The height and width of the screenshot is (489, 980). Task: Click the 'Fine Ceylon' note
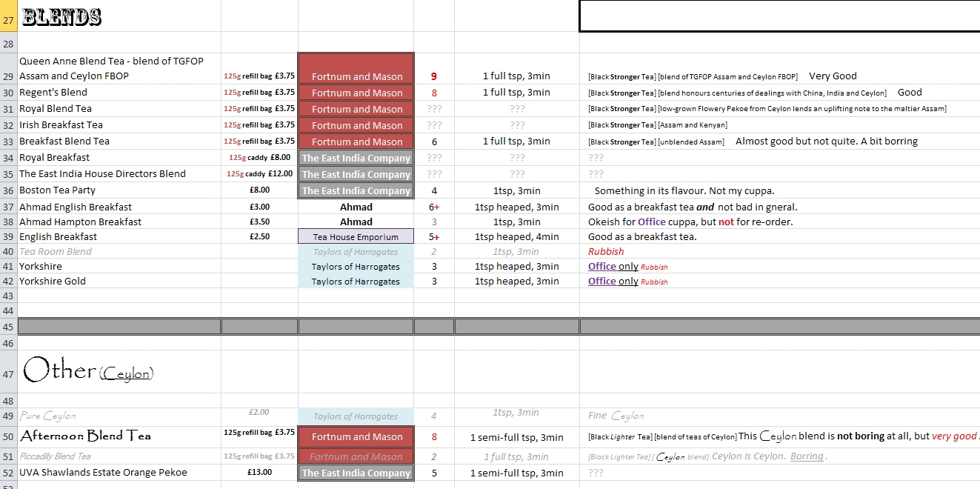[616, 416]
